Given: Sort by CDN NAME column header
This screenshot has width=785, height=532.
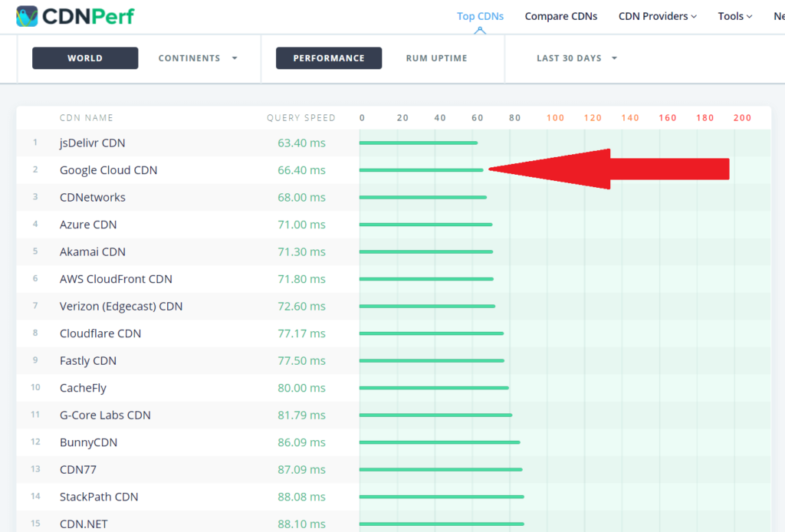Looking at the screenshot, I should (x=86, y=118).
